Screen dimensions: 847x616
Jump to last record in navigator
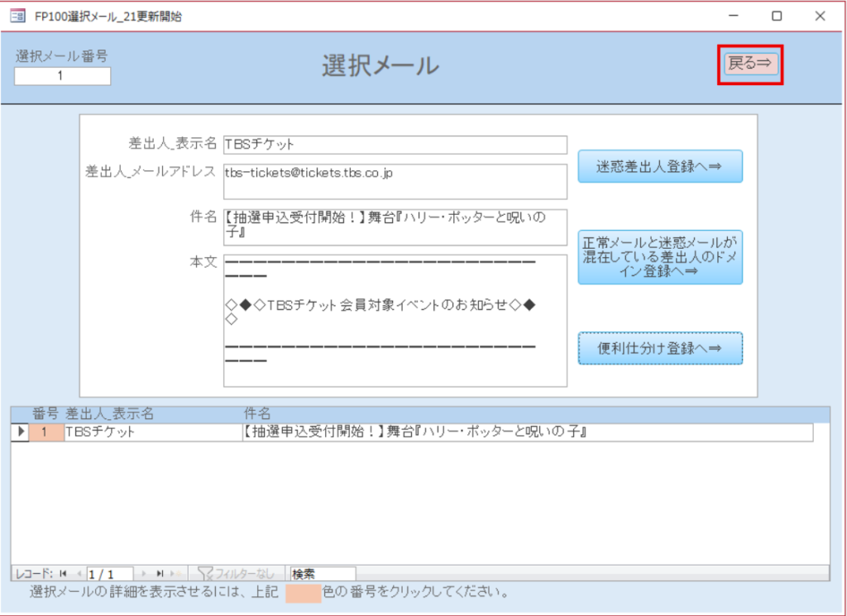[160, 573]
